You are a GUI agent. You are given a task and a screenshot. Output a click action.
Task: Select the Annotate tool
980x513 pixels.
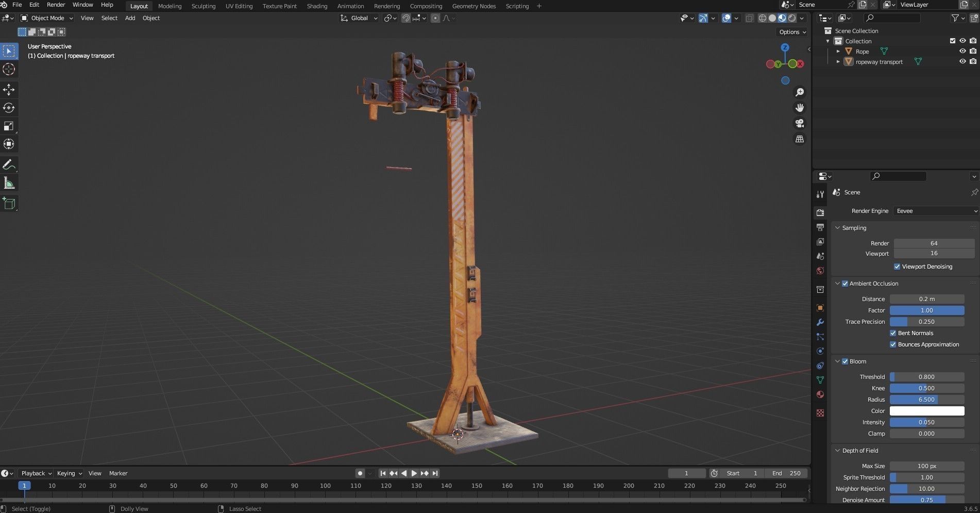tap(9, 165)
